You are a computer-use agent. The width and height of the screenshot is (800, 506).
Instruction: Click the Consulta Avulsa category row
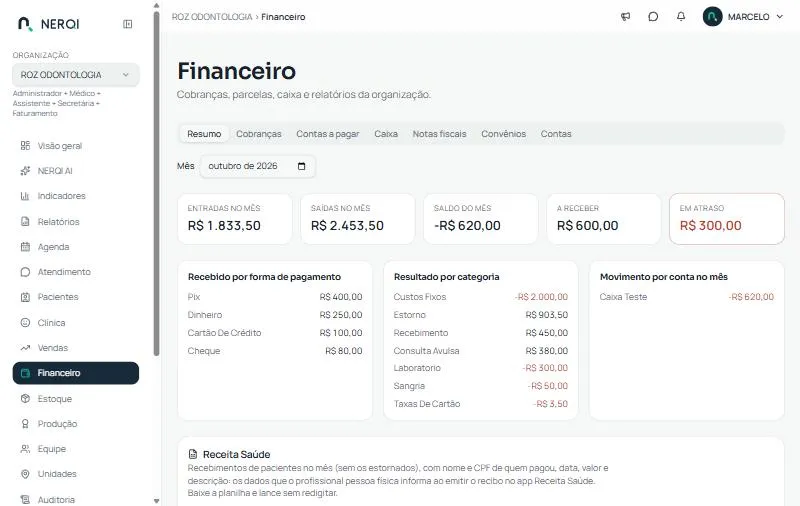481,351
